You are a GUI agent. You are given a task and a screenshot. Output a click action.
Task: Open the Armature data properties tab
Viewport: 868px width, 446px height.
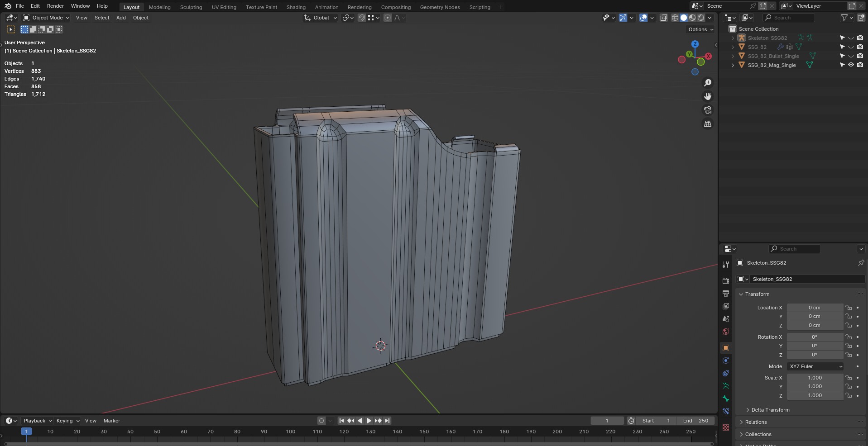[x=726, y=386]
